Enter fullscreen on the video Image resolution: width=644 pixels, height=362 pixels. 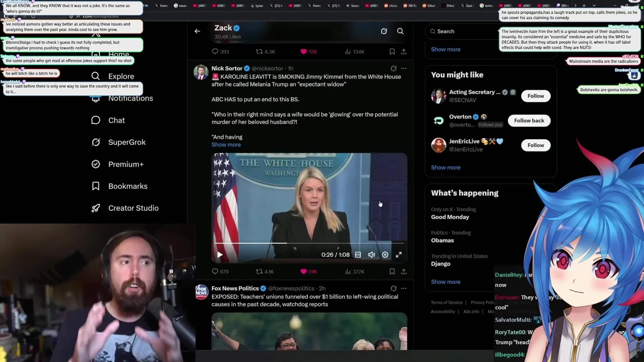398,255
